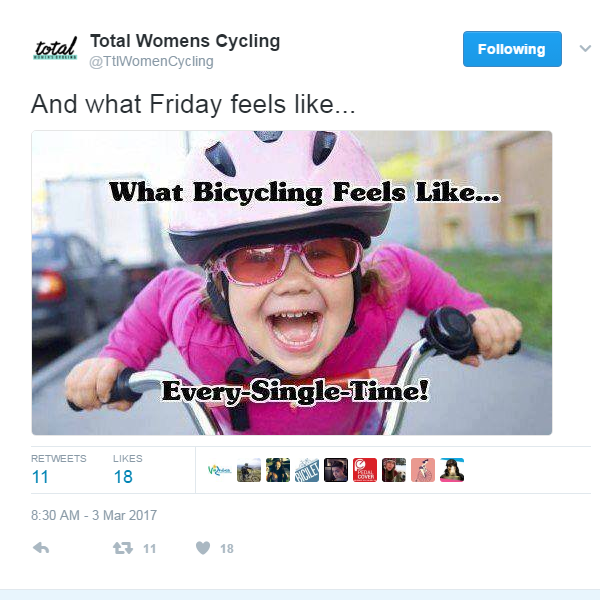
Task: Open the pink cyclist illustration avatar
Action: pyautogui.click(x=423, y=470)
